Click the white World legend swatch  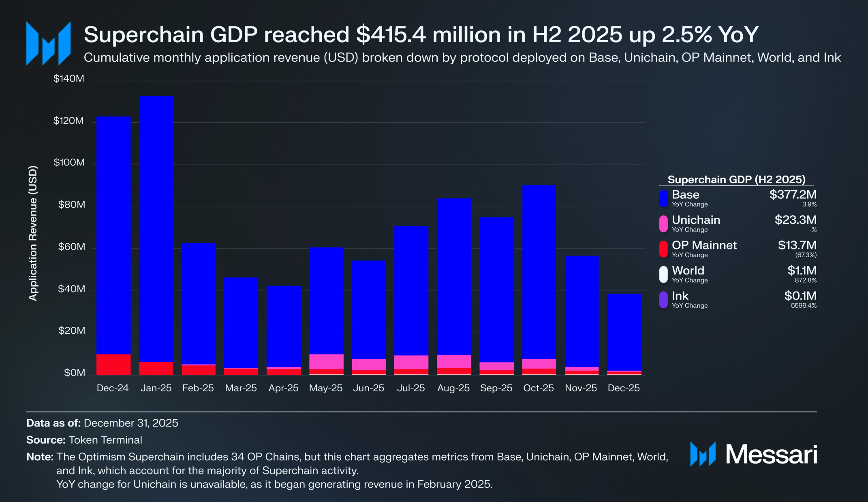point(663,275)
